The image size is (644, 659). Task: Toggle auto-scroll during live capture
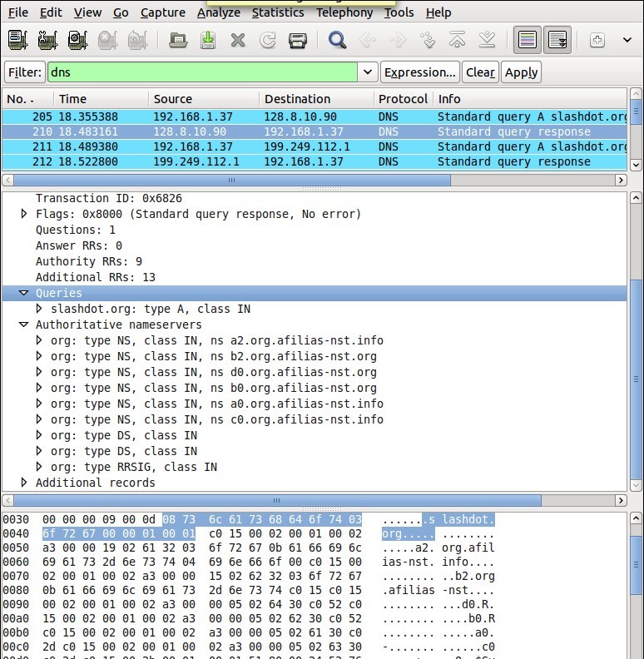(557, 40)
